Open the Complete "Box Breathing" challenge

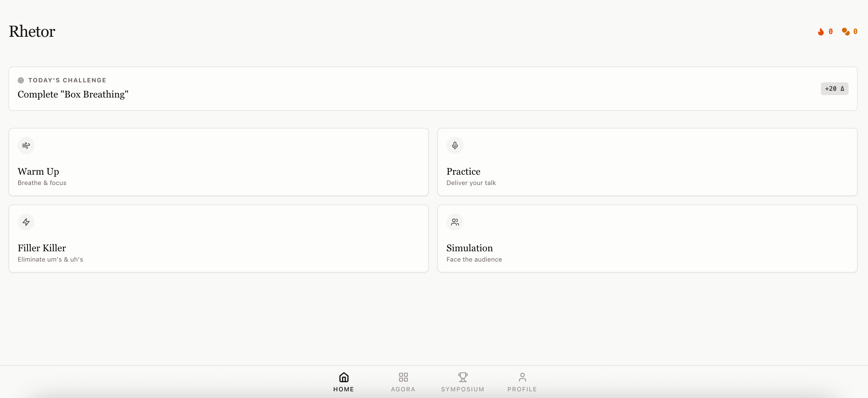(73, 94)
